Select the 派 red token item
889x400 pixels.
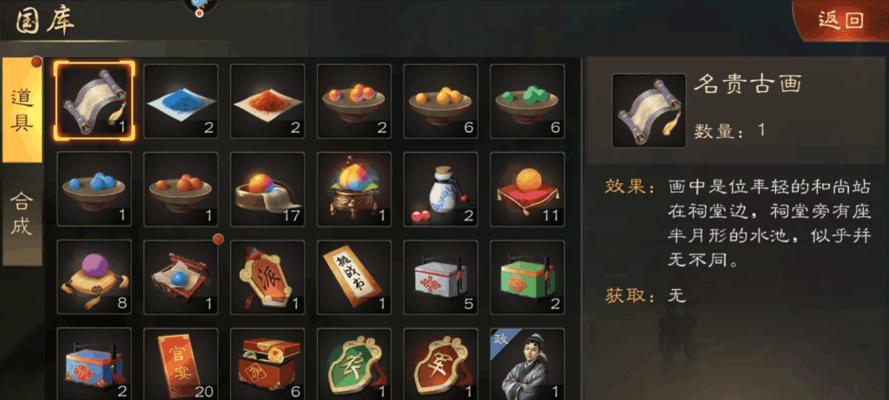click(268, 277)
